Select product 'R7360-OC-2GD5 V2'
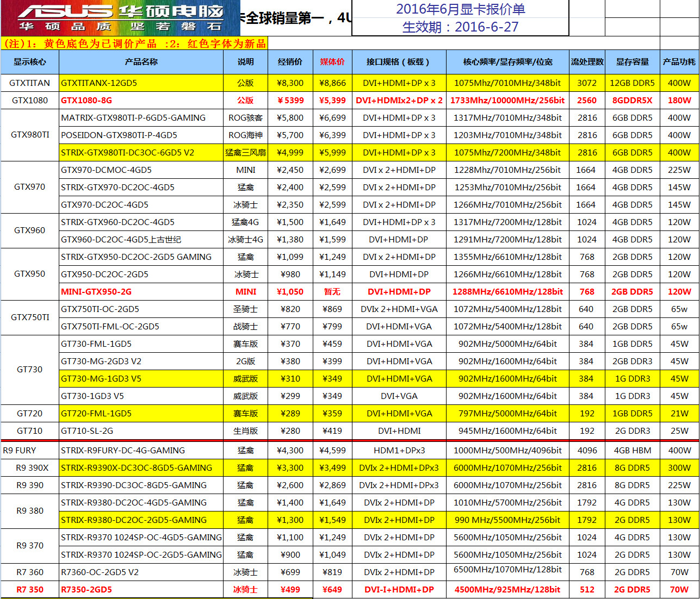This screenshot has width=700, height=599. [141, 572]
